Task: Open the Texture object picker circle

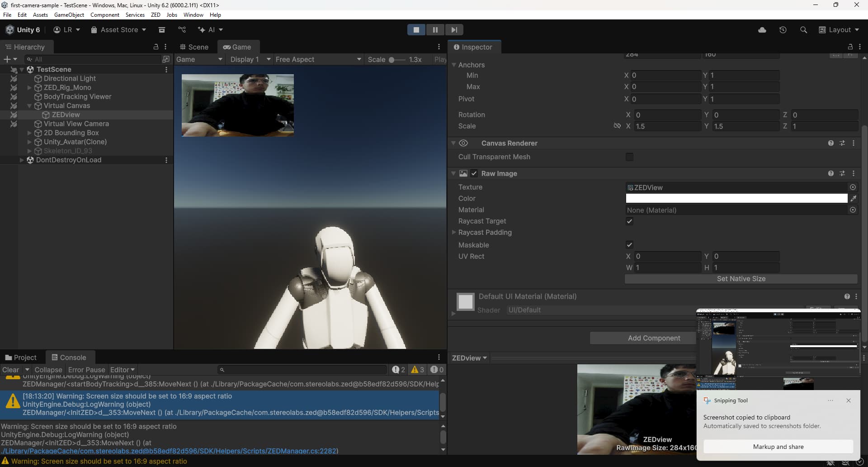Action: [x=853, y=187]
